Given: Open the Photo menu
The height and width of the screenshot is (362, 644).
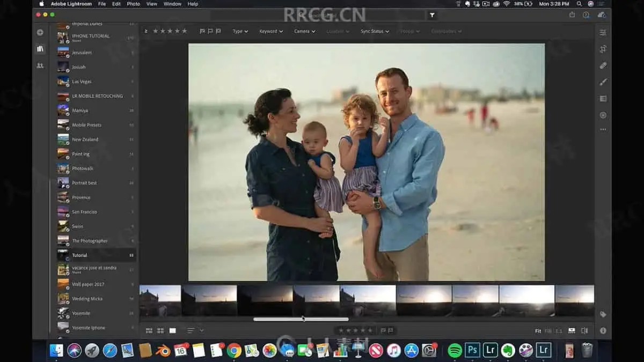Looking at the screenshot, I should (133, 4).
